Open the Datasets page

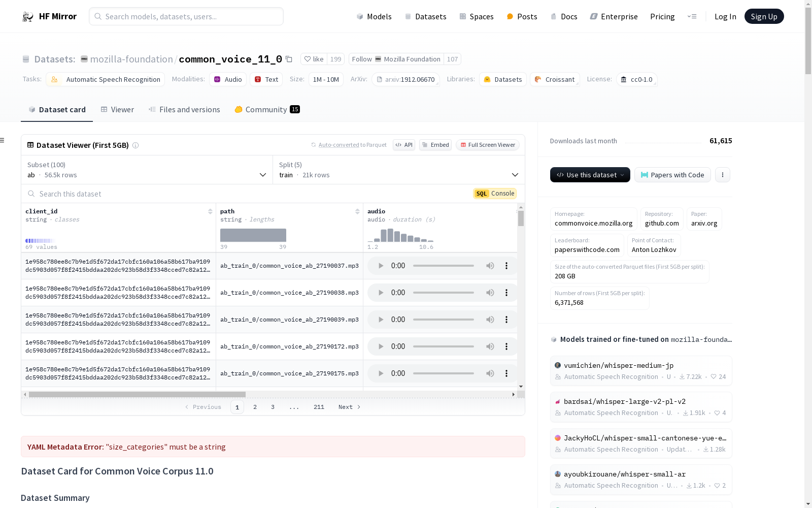[x=425, y=16]
